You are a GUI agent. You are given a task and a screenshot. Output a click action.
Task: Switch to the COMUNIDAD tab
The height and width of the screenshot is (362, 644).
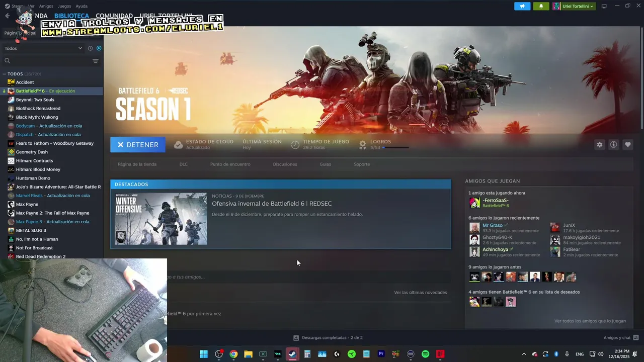pos(114,16)
